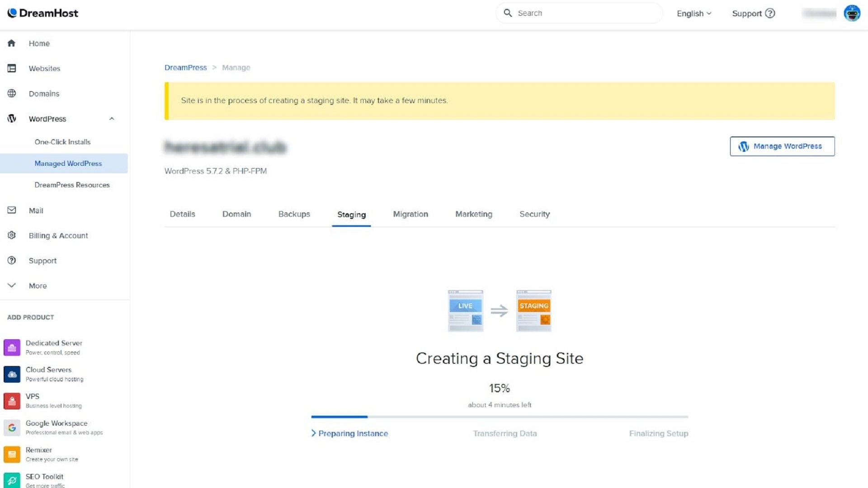
Task: Click the Backups tab
Action: (294, 214)
